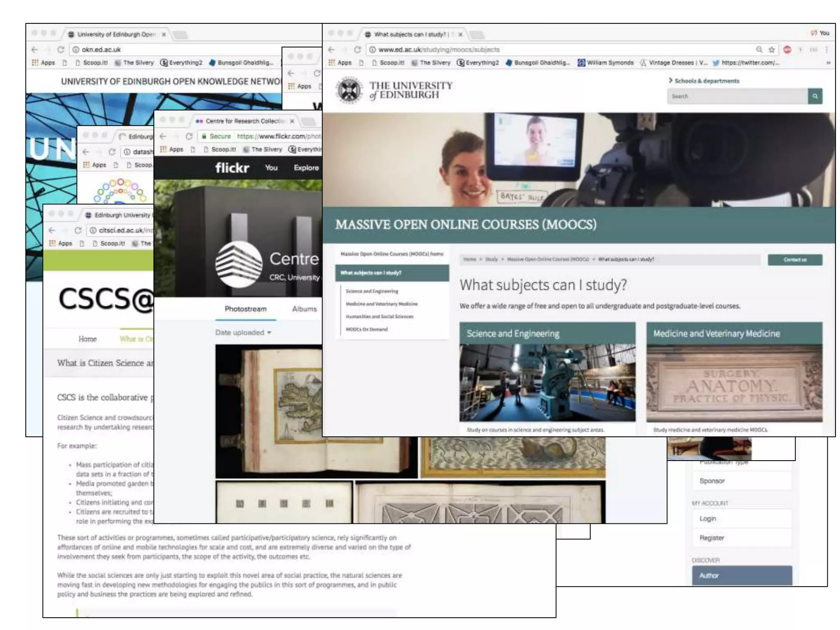Image resolution: width=840 pixels, height=630 pixels.
Task: Click the red Adblock extension icon
Action: point(787,50)
